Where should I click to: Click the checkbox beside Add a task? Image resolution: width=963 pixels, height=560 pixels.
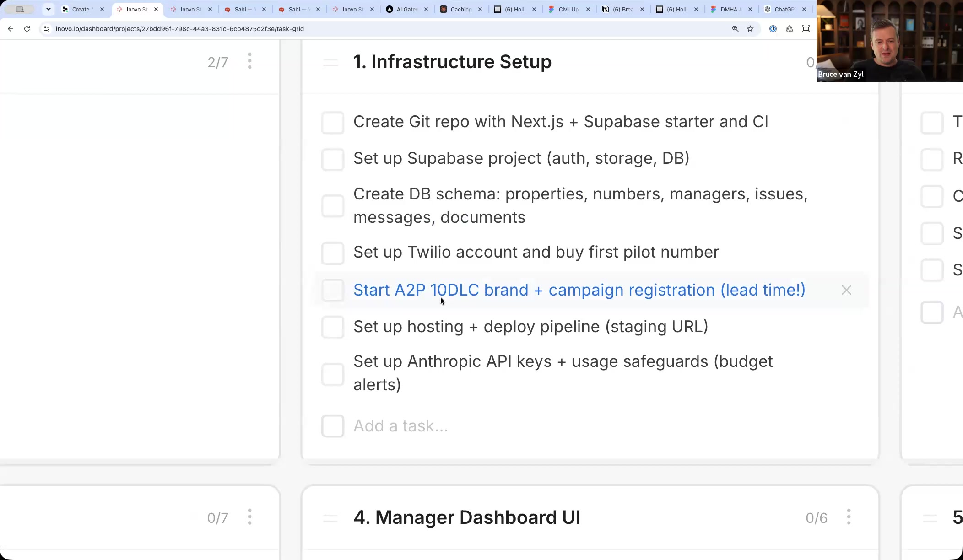(333, 426)
